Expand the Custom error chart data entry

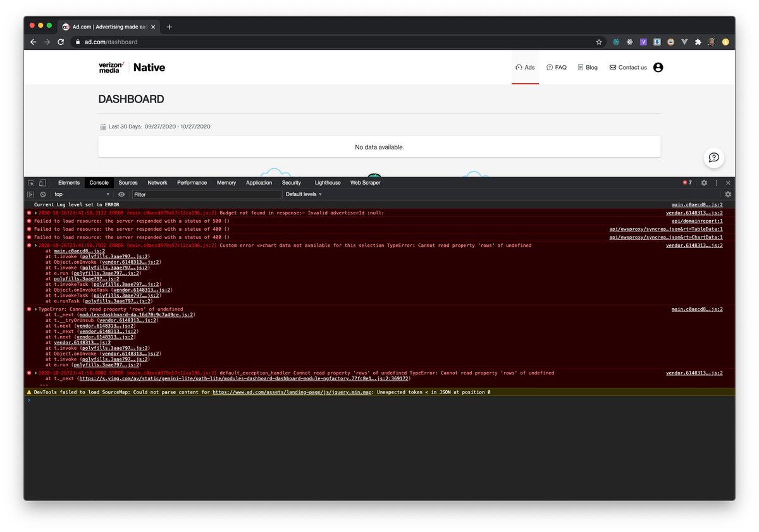[36, 245]
